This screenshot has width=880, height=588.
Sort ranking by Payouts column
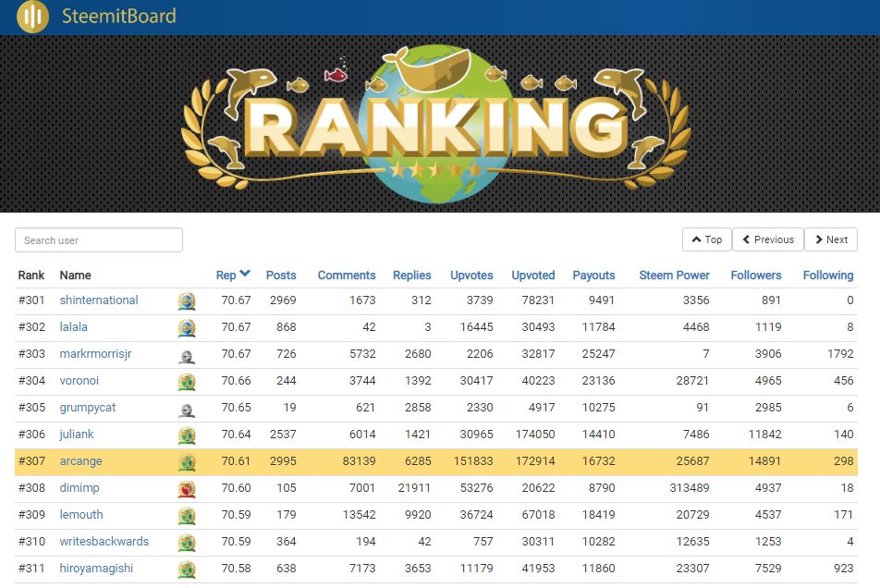(x=593, y=276)
